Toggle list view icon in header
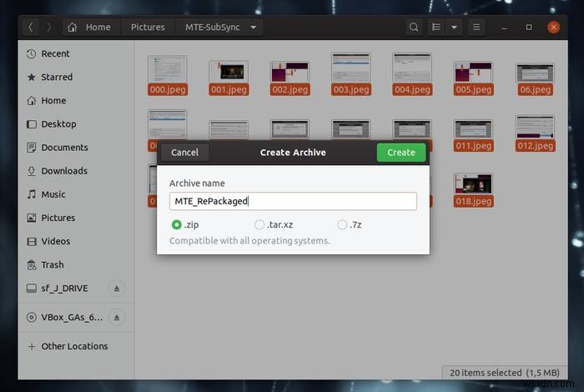Viewport: 584px width, 392px height. (x=436, y=28)
